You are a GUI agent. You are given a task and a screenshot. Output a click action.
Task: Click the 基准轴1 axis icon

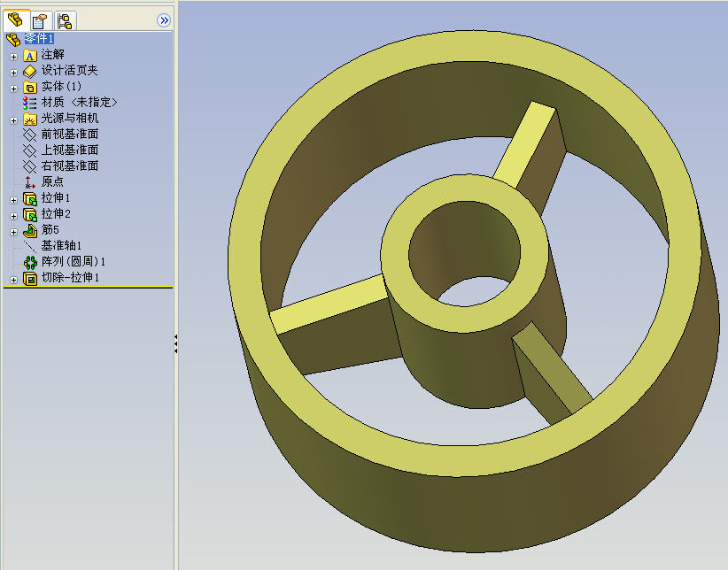pos(30,246)
